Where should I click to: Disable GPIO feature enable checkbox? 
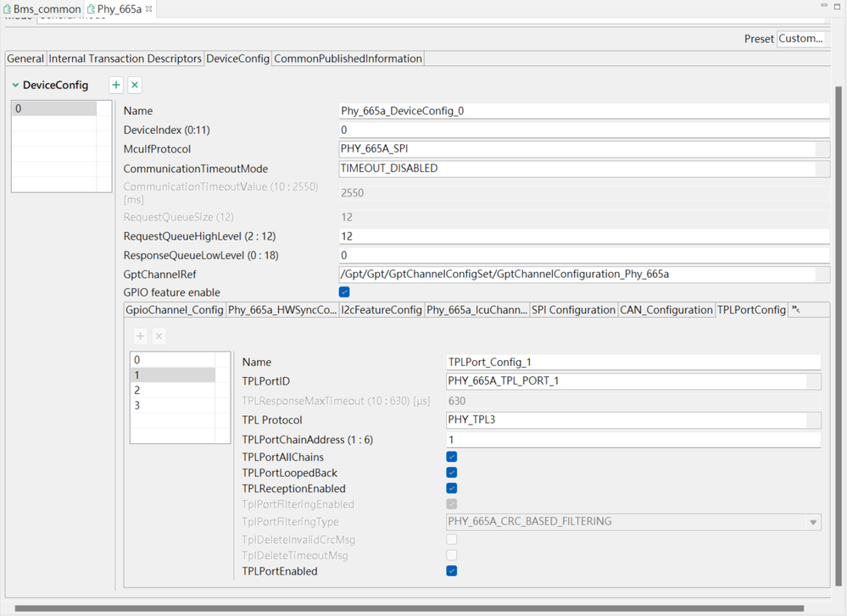coord(344,292)
